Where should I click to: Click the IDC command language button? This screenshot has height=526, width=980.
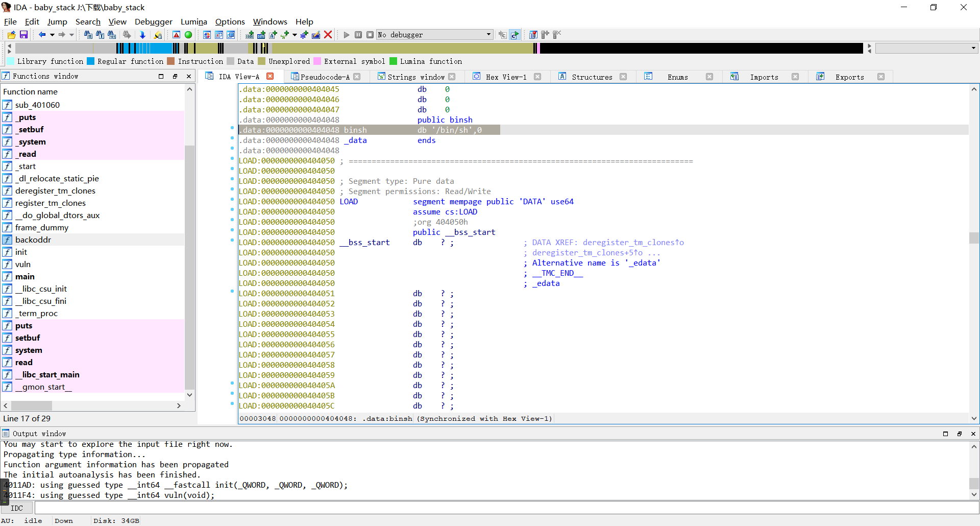coord(17,508)
